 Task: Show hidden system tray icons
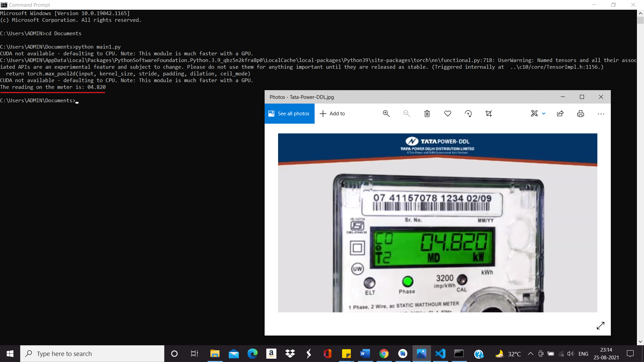tap(531, 354)
